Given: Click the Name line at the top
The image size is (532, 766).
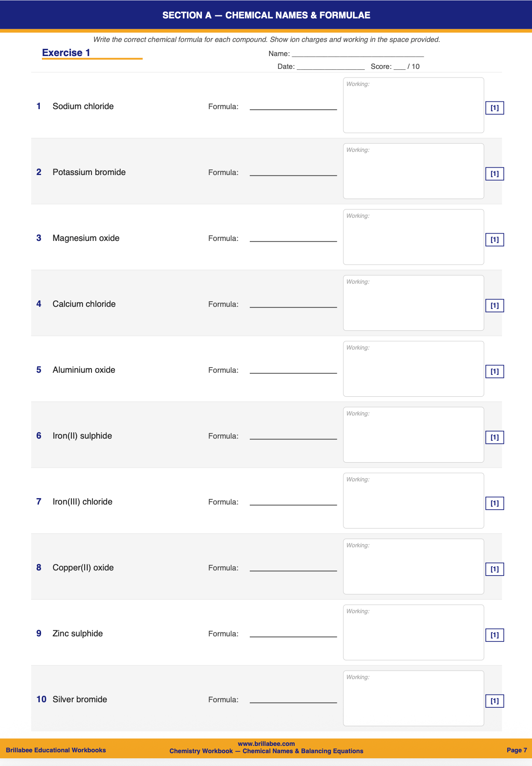Looking at the screenshot, I should 358,54.
